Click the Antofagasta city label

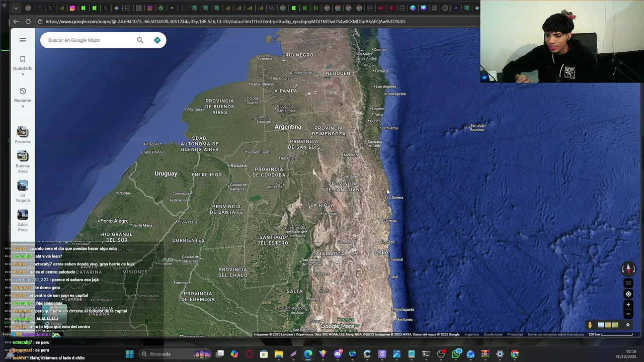click(404, 309)
